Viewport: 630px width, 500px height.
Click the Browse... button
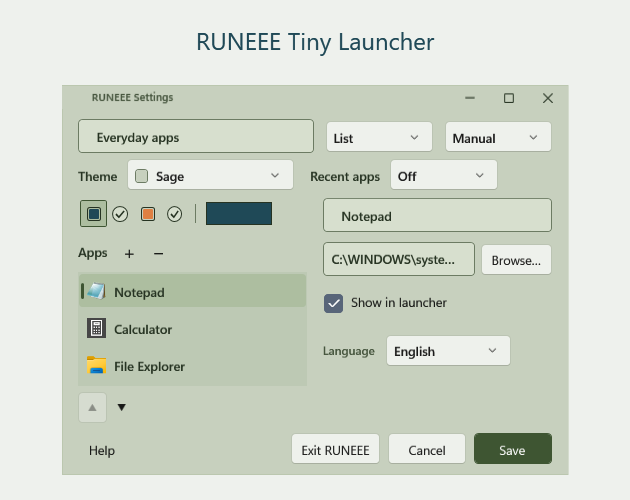coord(516,260)
